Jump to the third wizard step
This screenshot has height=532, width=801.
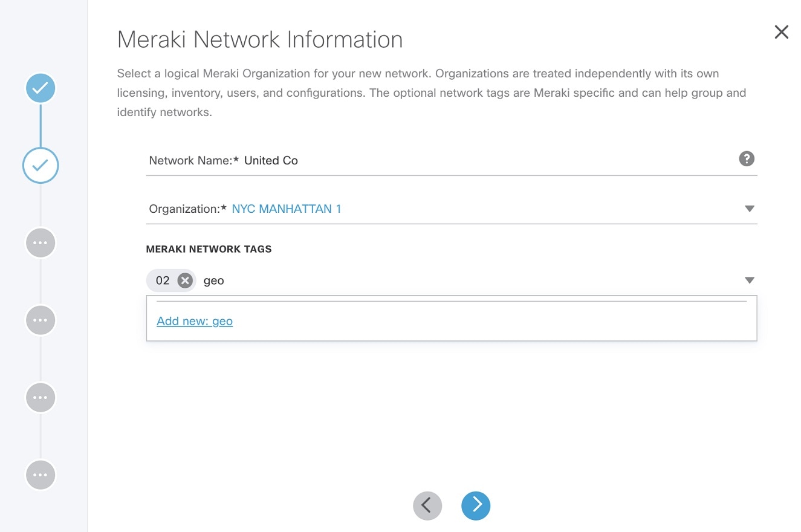[41, 242]
